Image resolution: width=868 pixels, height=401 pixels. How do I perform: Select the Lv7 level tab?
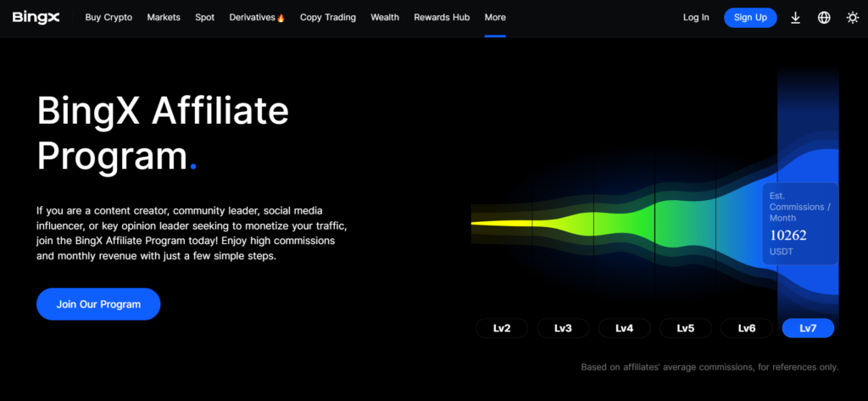[808, 328]
